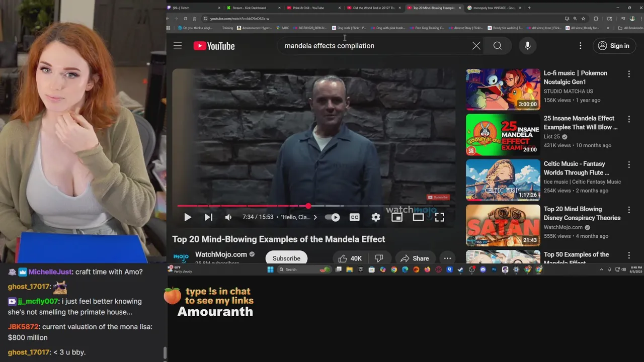
Task: Open 25 Insane Mandela Effect video thumbnail
Action: click(503, 135)
